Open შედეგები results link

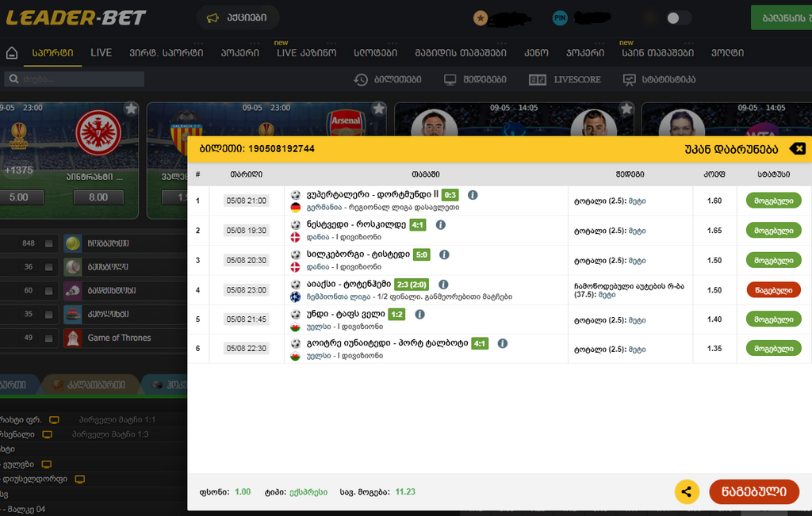(475, 80)
